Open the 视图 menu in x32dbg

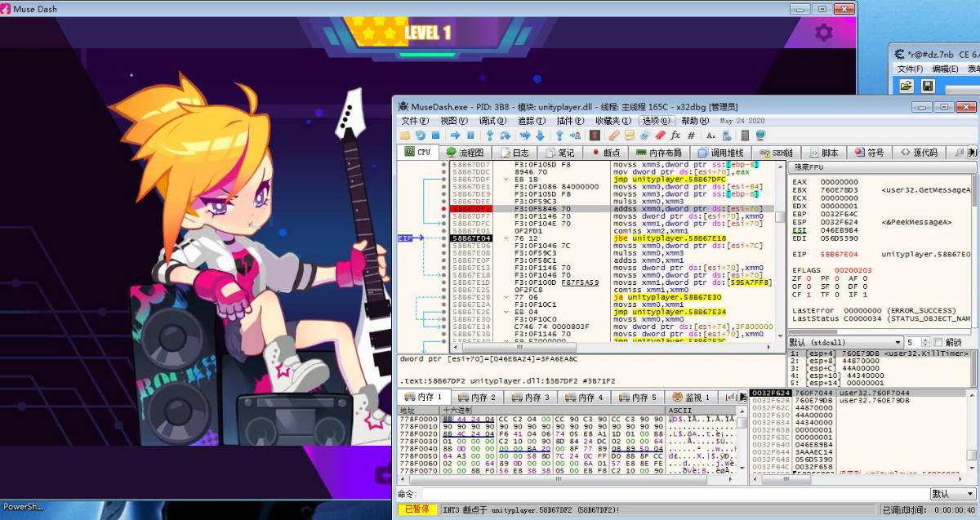click(x=453, y=121)
